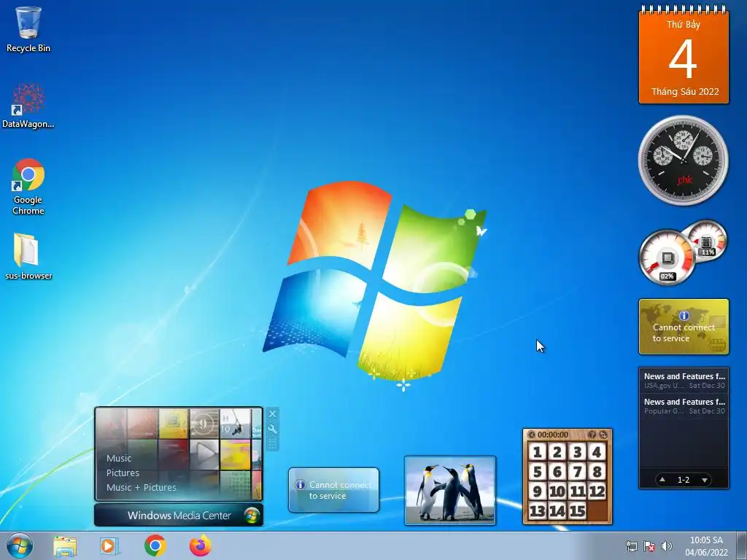Click the network tray icon

pos(632,546)
